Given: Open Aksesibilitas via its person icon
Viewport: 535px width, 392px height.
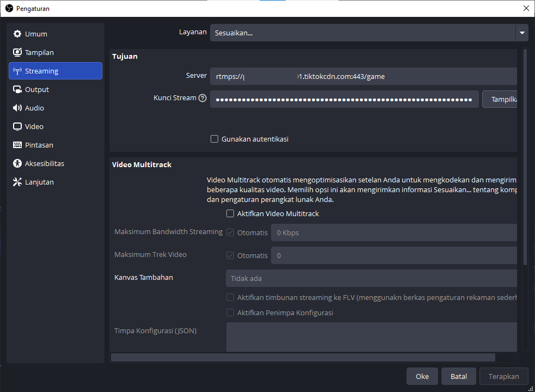Looking at the screenshot, I should [17, 163].
